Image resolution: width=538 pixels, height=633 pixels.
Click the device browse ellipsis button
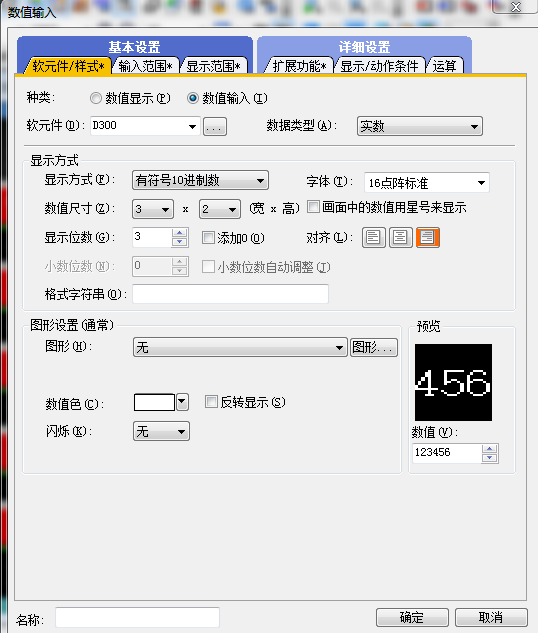(214, 127)
